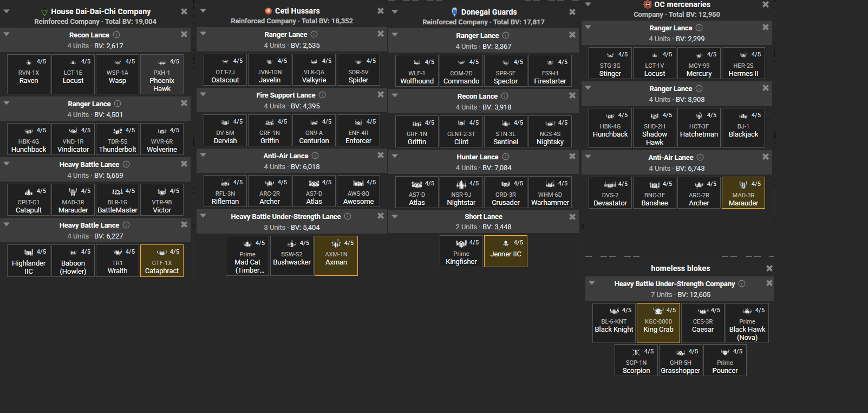The image size is (868, 413).
Task: Click the OC mercenaries faction icon
Action: pyautogui.click(x=648, y=4)
